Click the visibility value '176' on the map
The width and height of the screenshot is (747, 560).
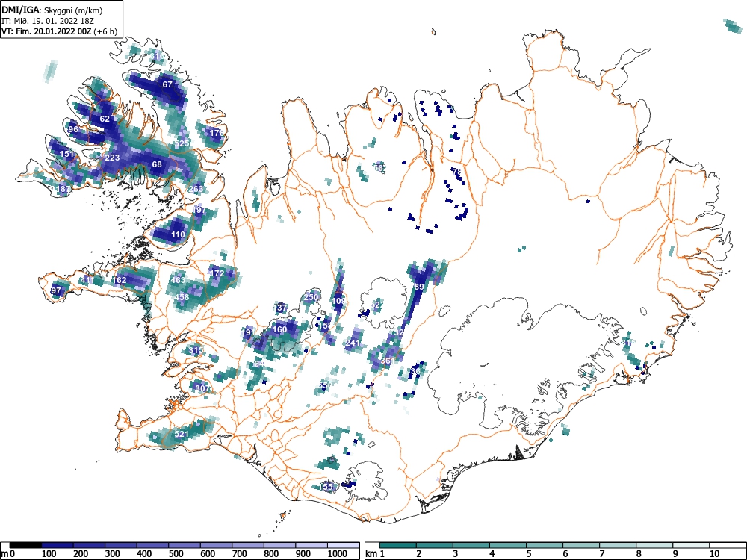pos(217,133)
